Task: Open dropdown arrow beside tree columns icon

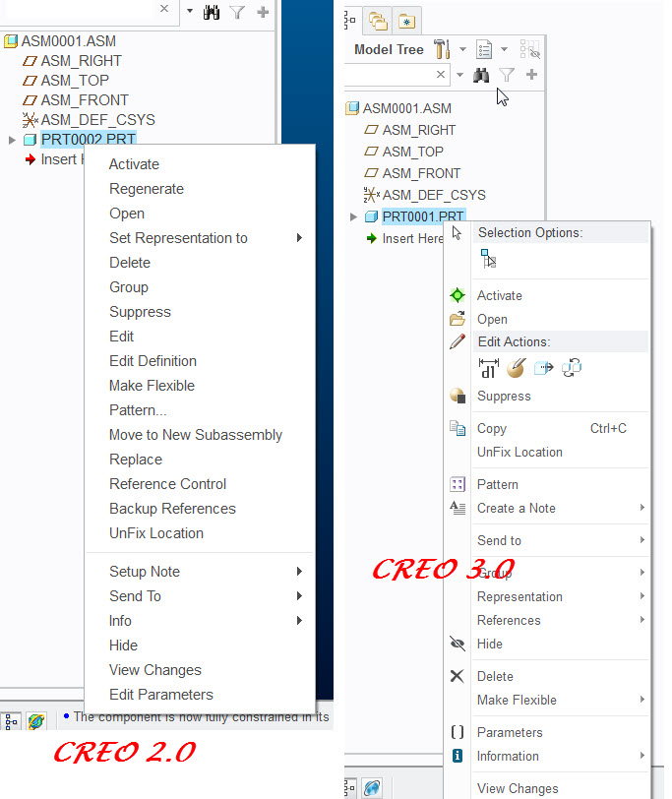Action: 504,49
